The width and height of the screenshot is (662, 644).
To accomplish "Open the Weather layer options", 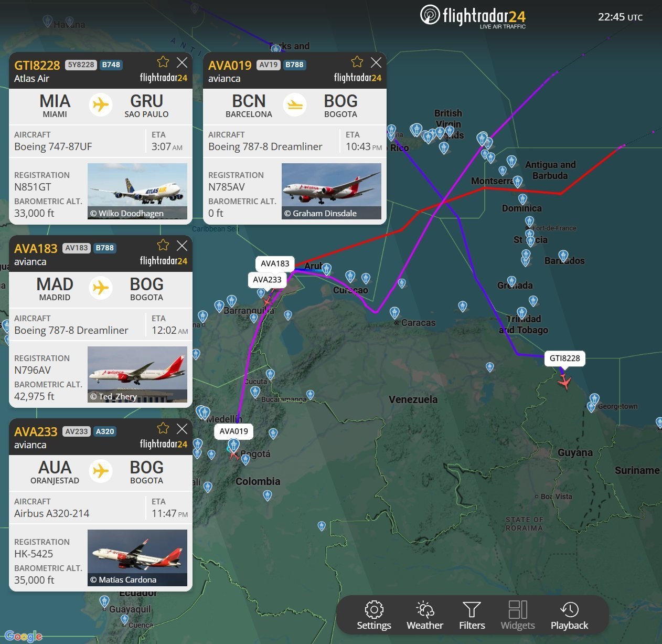I will pyautogui.click(x=424, y=616).
